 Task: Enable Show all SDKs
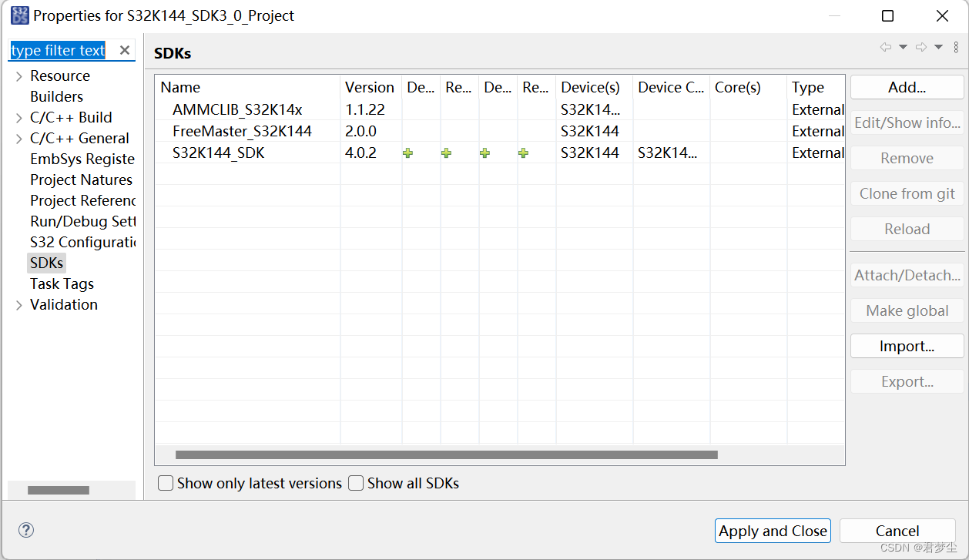click(x=356, y=483)
